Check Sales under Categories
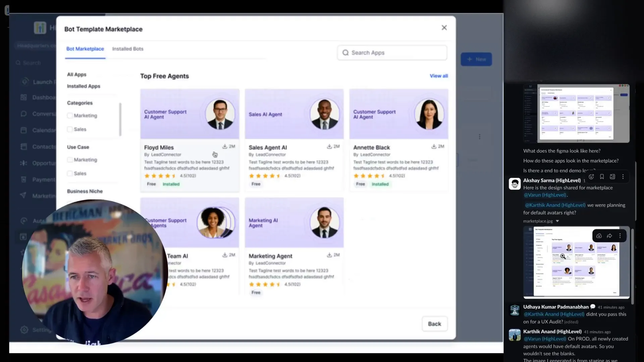The image size is (644, 362). (x=70, y=129)
